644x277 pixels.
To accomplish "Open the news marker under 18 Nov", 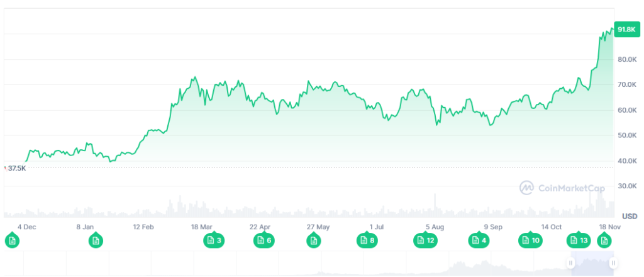I will tap(604, 240).
